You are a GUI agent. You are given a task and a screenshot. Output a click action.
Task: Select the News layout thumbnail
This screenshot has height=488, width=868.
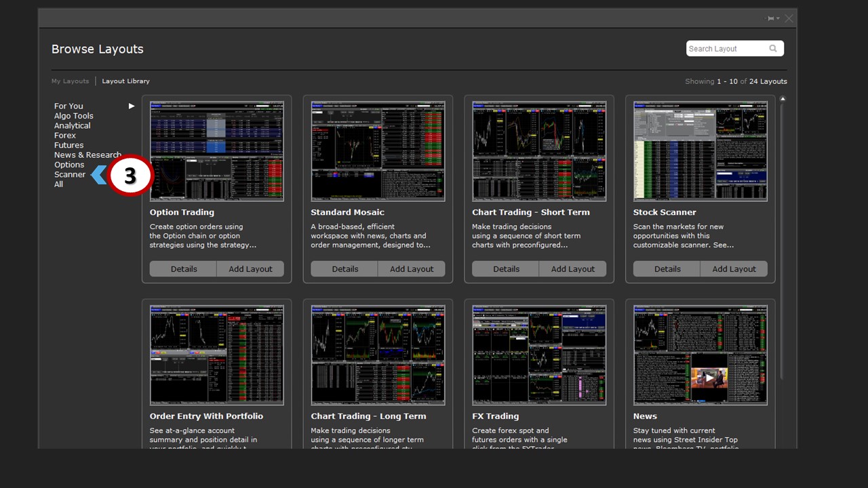coord(700,355)
